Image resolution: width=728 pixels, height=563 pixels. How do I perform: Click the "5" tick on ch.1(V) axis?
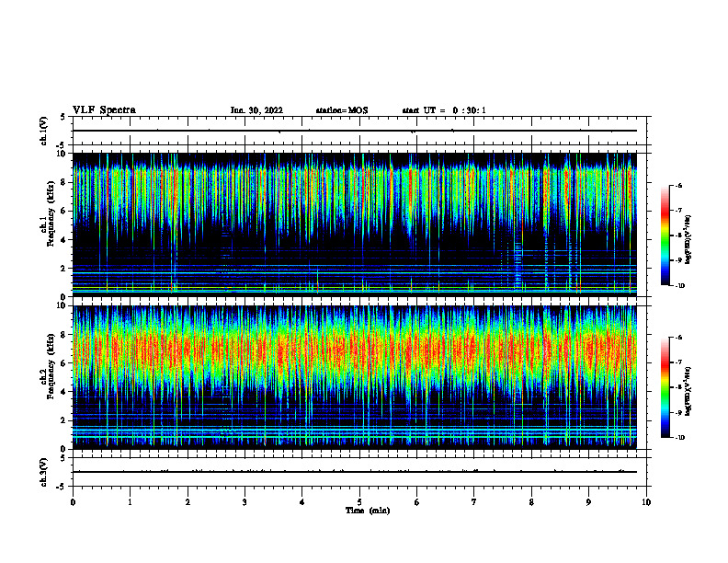(63, 117)
